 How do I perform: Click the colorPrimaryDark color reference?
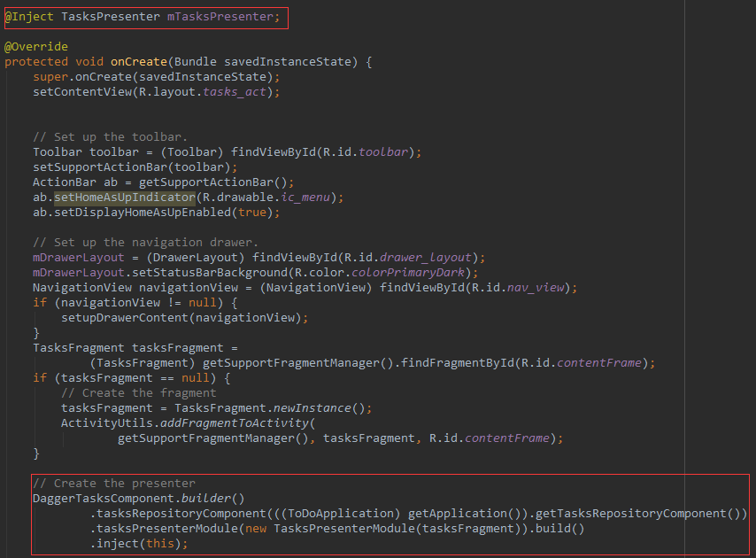408,273
